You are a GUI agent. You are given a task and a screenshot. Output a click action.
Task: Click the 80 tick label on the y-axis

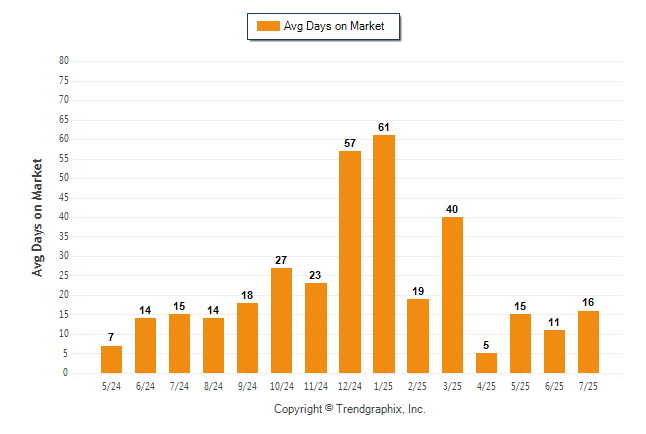point(64,61)
